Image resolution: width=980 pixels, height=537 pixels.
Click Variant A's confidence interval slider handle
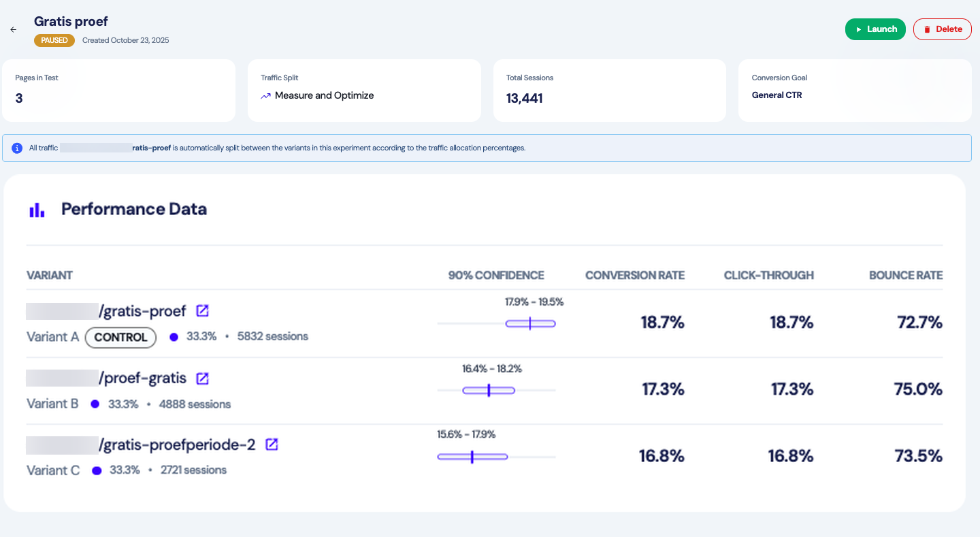530,323
